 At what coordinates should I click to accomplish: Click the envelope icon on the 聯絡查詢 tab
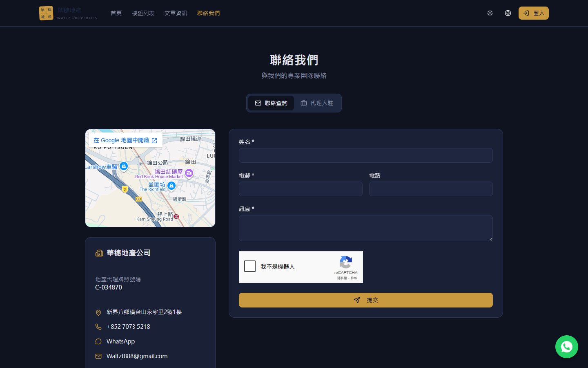tap(258, 103)
